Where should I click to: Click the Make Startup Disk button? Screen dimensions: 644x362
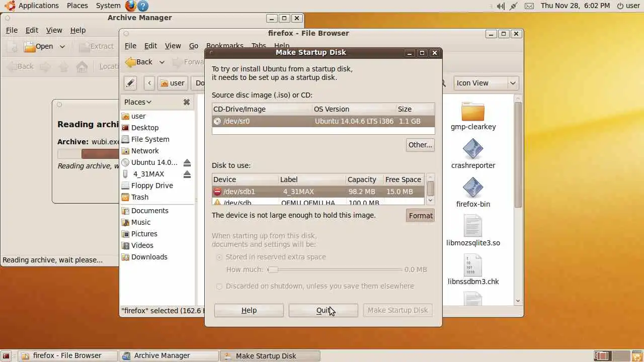pyautogui.click(x=397, y=310)
